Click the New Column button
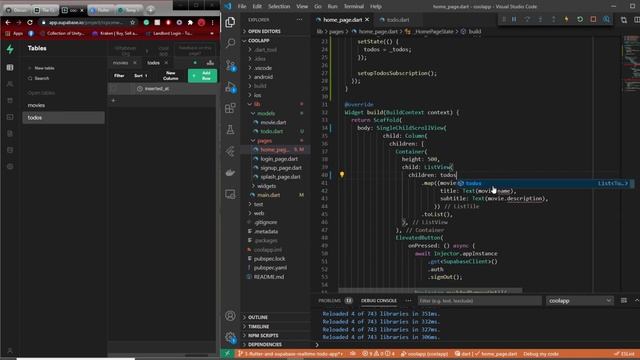 [171, 76]
